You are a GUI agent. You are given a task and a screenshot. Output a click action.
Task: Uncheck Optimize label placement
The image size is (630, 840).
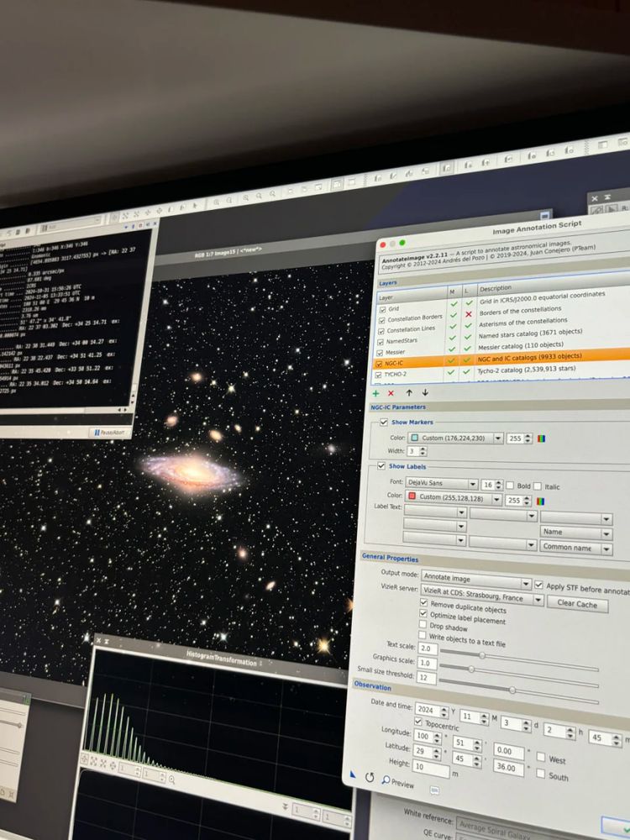coord(423,613)
